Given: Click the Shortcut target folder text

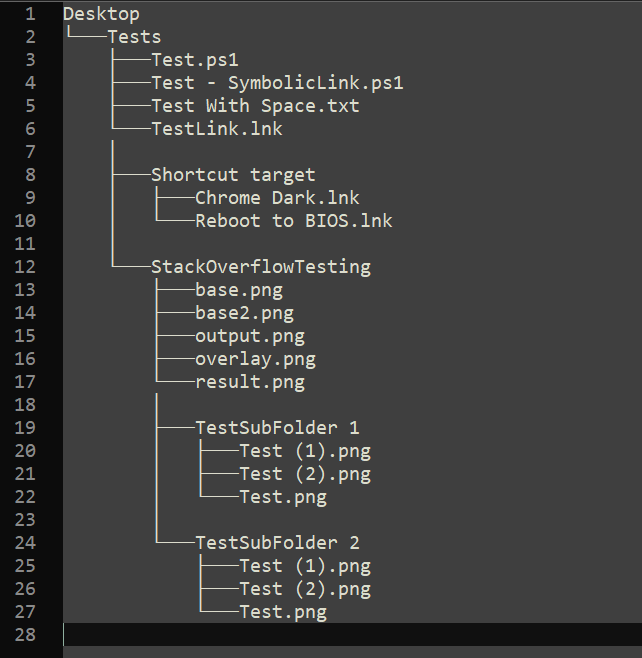Looking at the screenshot, I should (233, 175).
